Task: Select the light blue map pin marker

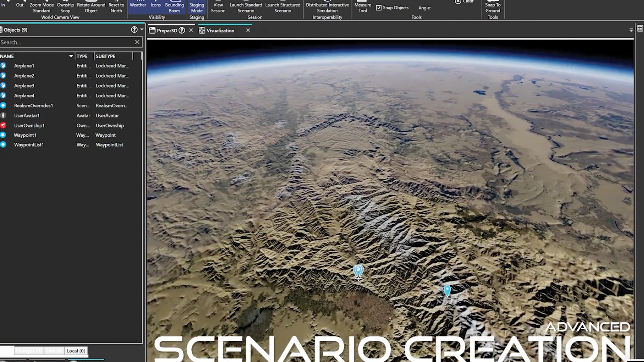Action: coord(447,290)
